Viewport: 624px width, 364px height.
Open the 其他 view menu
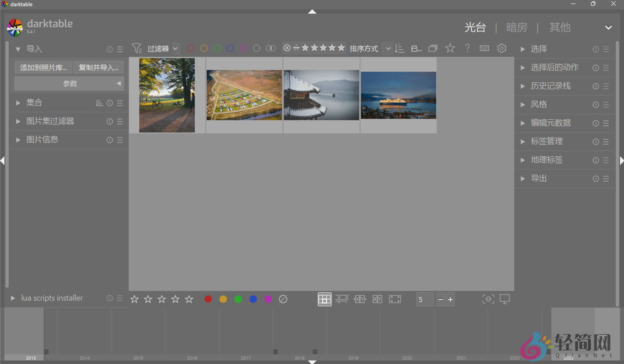pyautogui.click(x=560, y=28)
